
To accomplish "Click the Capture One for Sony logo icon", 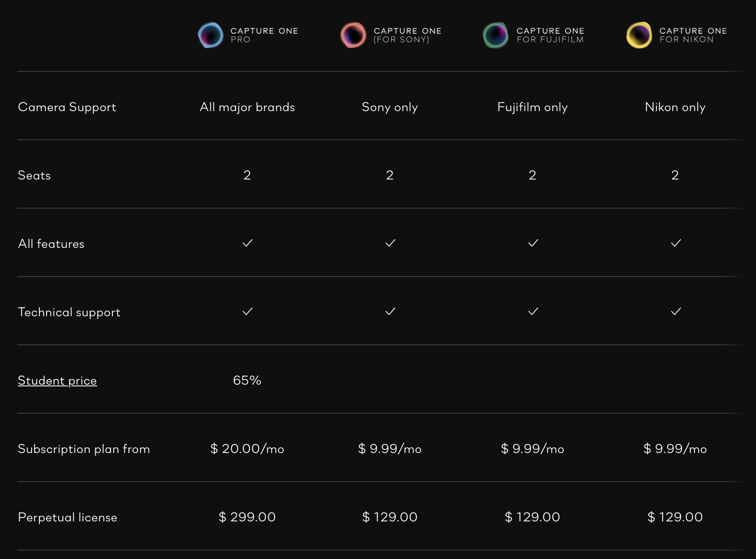I will [353, 35].
